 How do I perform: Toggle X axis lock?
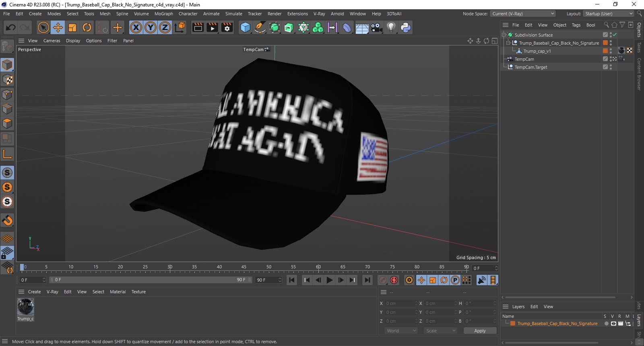pyautogui.click(x=136, y=27)
